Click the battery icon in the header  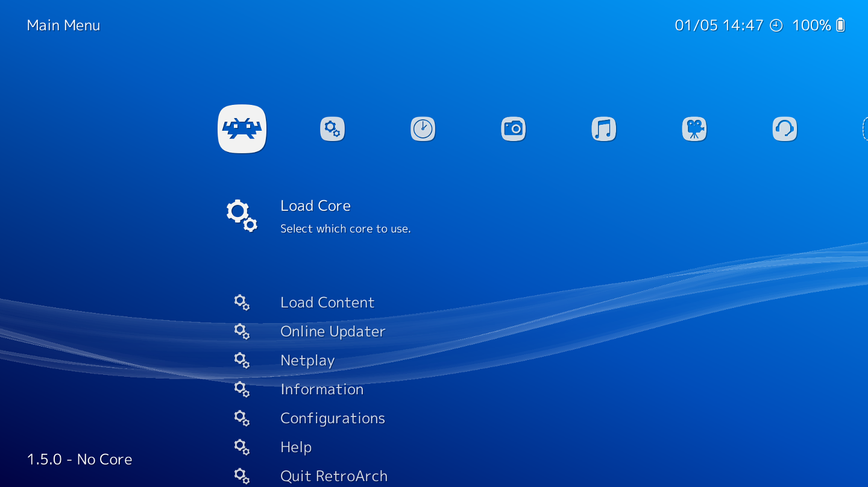[841, 25]
